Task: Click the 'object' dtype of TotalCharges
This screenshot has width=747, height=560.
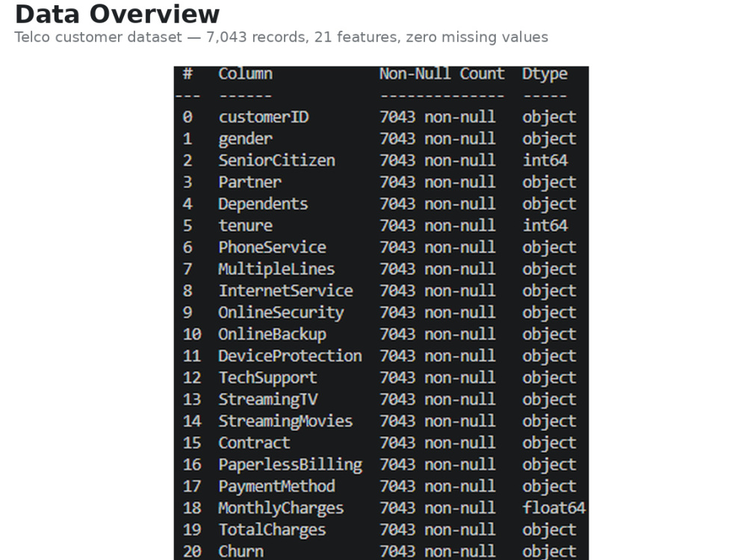Action: coord(549,530)
